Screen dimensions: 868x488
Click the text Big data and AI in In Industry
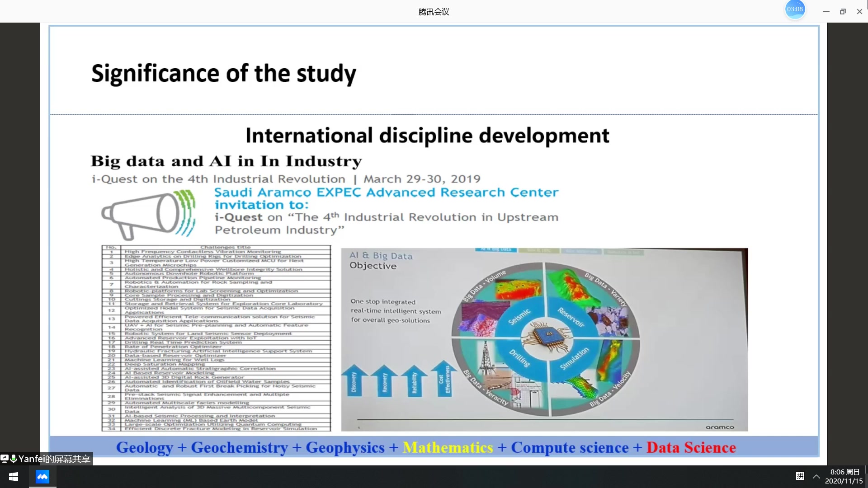[226, 161]
